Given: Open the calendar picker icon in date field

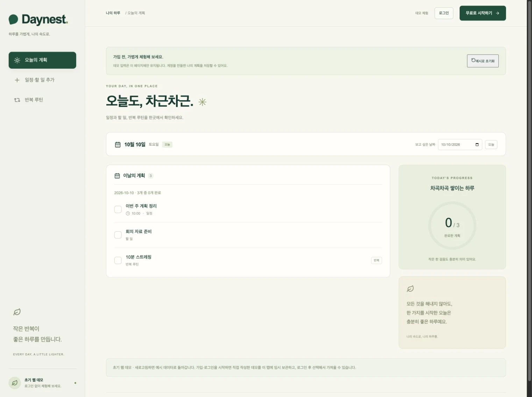Looking at the screenshot, I should pos(477,145).
